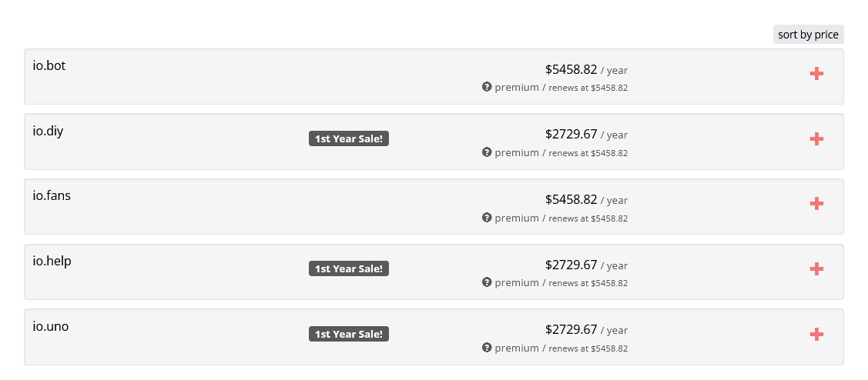Click premium help icon for io.fans

coord(487,218)
